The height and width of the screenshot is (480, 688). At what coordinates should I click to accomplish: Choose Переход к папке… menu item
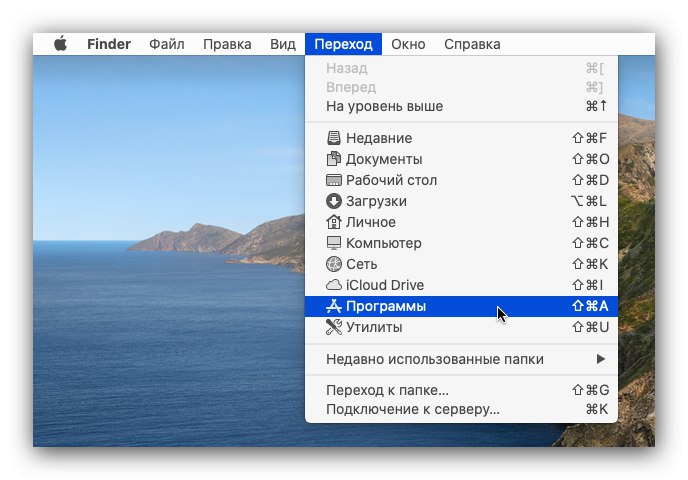[x=388, y=390]
